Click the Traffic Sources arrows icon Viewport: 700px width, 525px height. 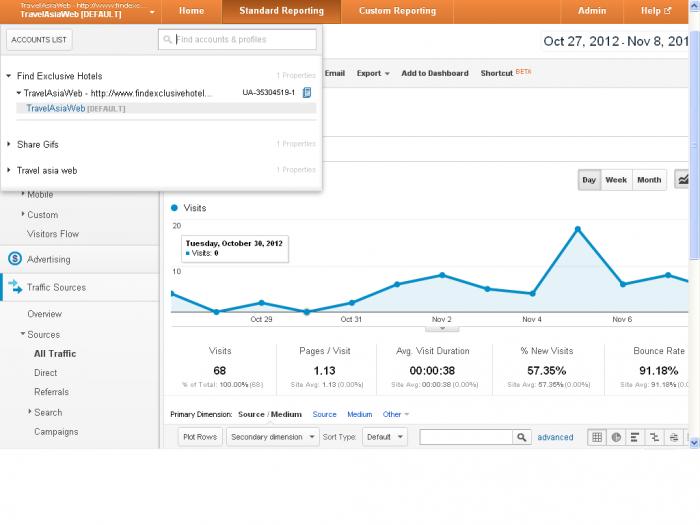click(15, 287)
